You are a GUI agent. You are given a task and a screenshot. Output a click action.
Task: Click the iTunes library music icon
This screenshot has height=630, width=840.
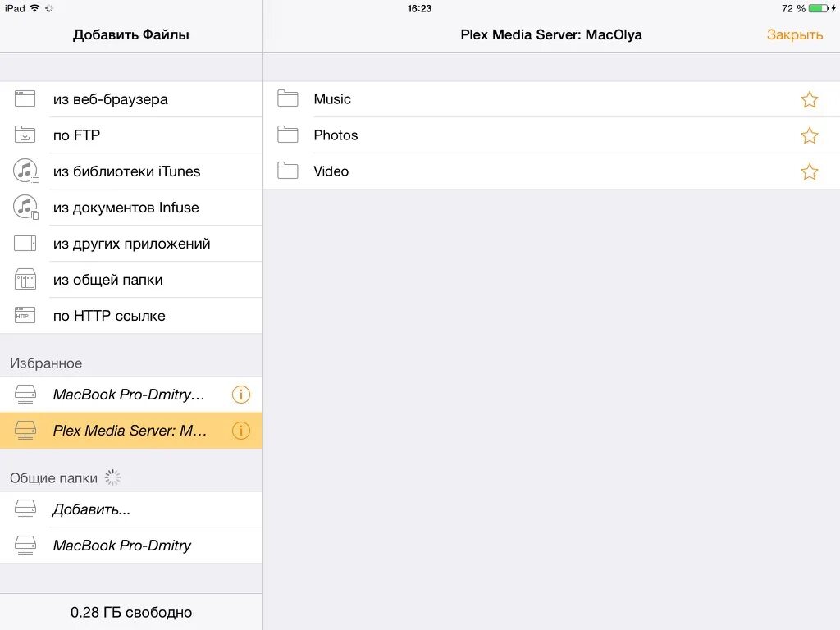25,171
